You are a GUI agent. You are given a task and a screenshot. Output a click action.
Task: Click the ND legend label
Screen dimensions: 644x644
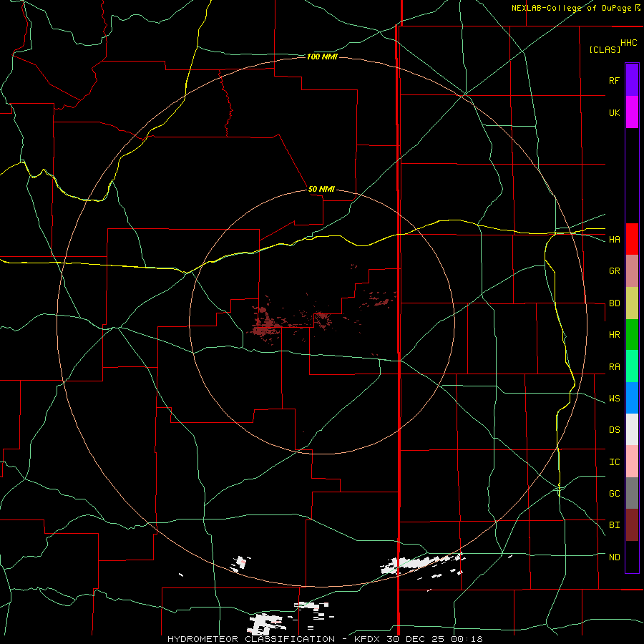pyautogui.click(x=614, y=557)
